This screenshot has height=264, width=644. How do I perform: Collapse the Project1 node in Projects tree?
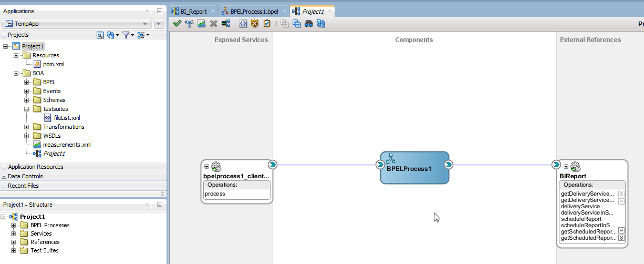tap(6, 46)
